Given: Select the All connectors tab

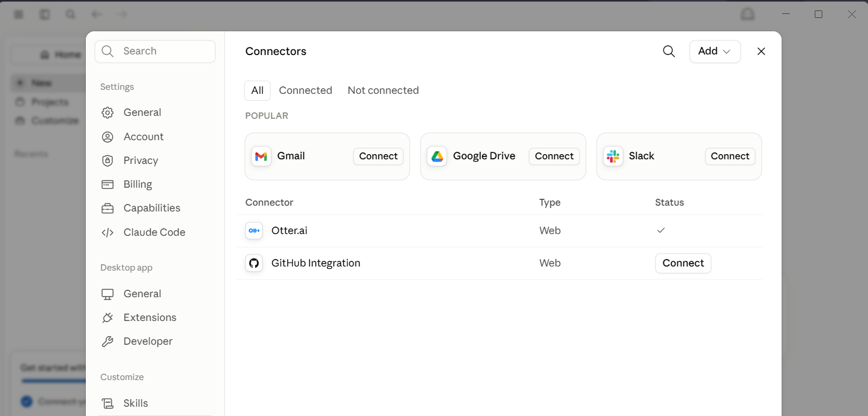Looking at the screenshot, I should coord(257,90).
